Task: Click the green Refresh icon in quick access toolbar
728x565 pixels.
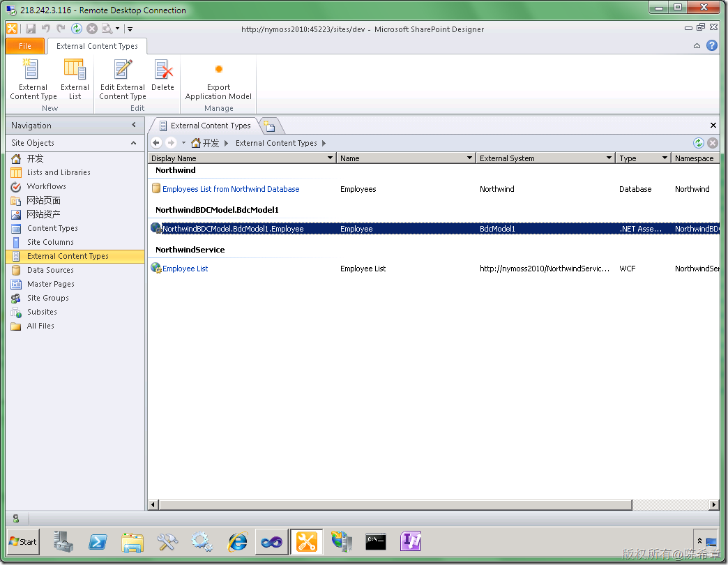Action: [77, 29]
